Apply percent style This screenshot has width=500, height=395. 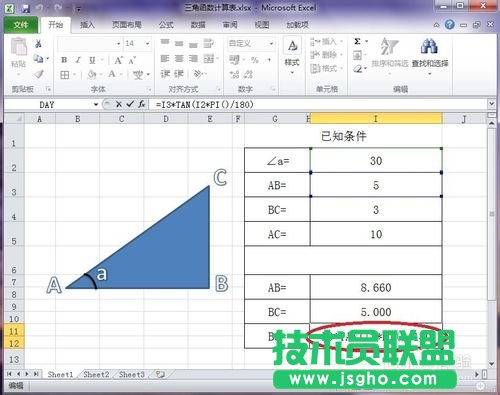pyautogui.click(x=255, y=60)
